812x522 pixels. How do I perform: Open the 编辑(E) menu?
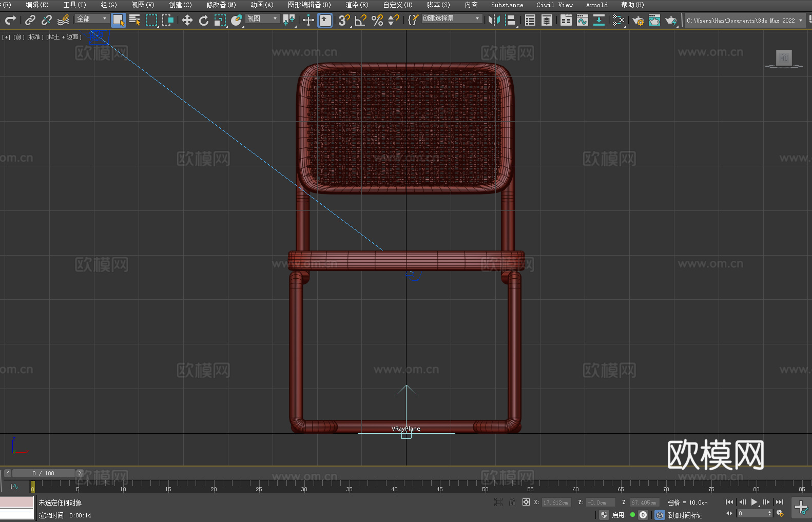coord(37,5)
